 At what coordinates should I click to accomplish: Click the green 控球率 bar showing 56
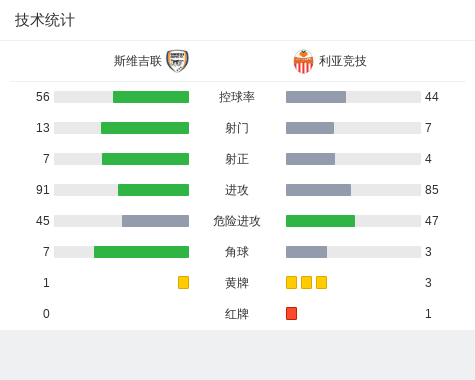151,97
